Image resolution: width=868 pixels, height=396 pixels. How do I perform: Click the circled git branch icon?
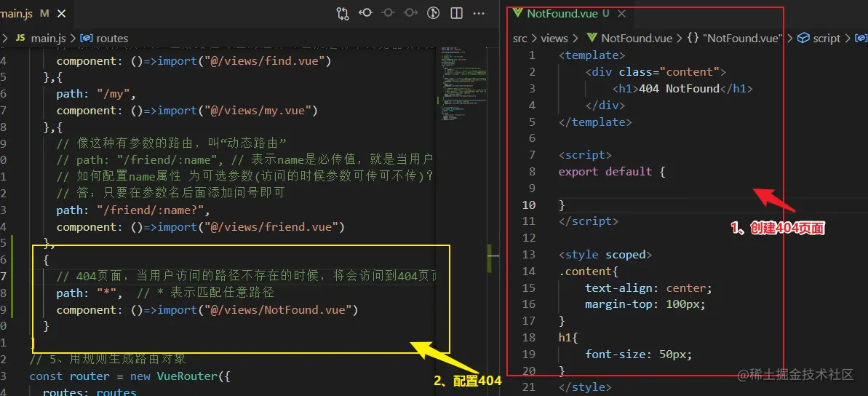pos(434,12)
